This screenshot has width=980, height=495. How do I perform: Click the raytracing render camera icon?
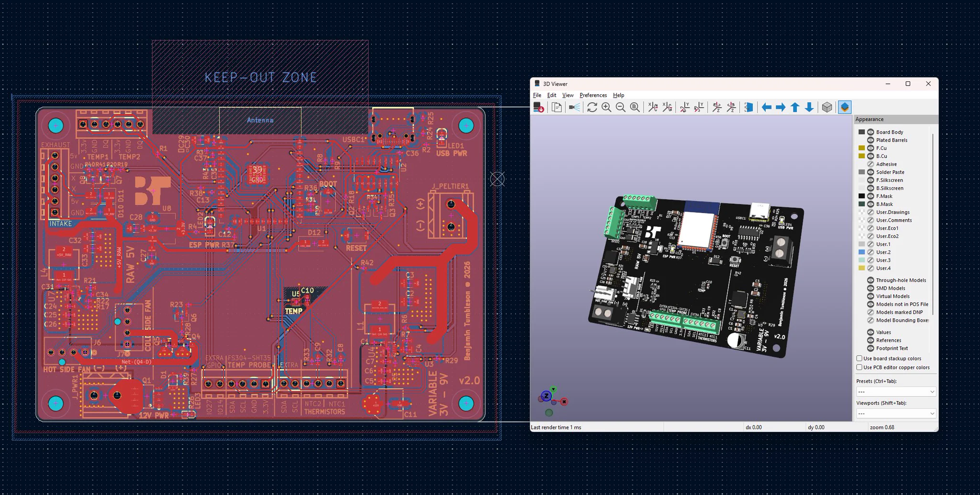pyautogui.click(x=574, y=107)
